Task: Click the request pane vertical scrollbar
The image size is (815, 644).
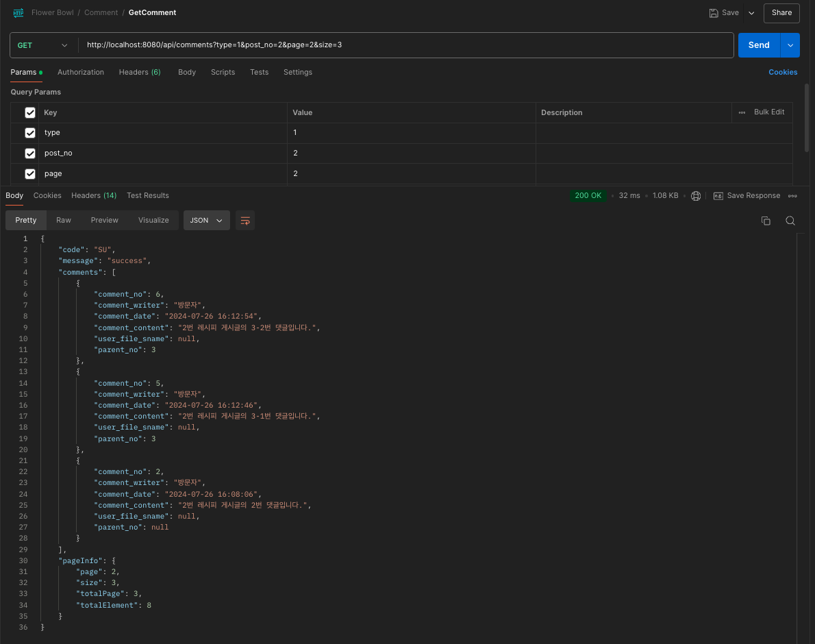Action: (807, 117)
